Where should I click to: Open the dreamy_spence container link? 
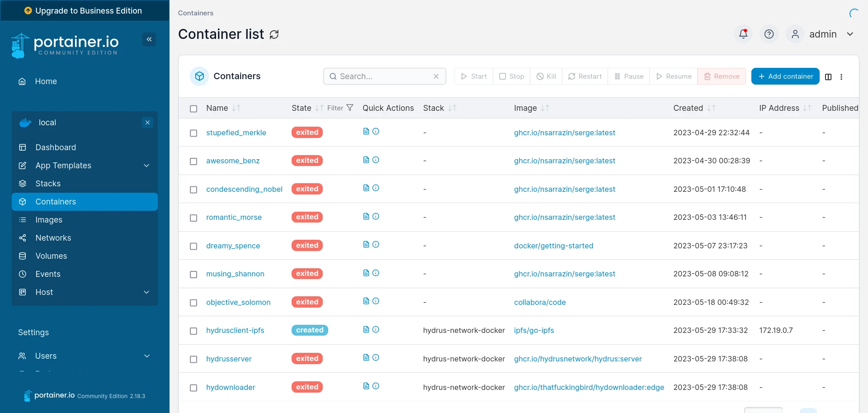(233, 246)
